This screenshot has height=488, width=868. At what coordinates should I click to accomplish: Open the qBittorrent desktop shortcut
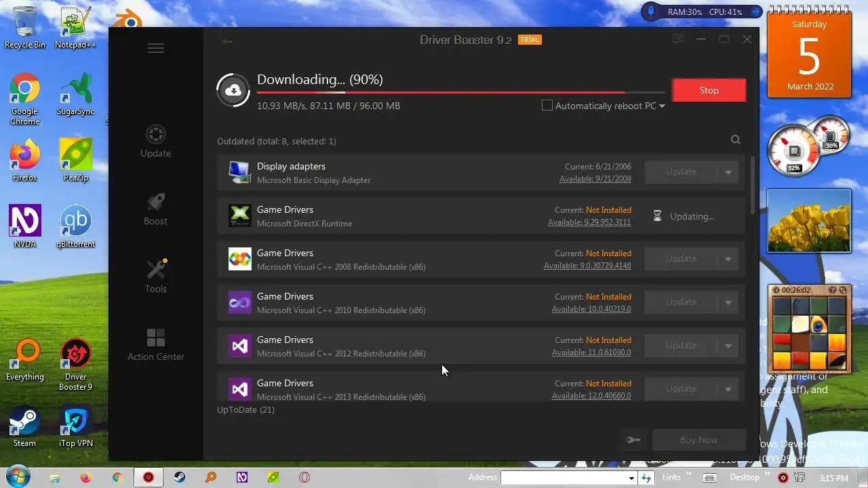tap(75, 227)
